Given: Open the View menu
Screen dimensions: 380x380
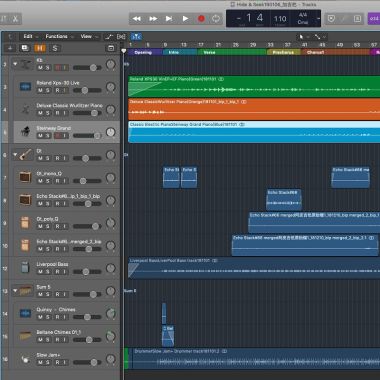Looking at the screenshot, I should point(88,36).
